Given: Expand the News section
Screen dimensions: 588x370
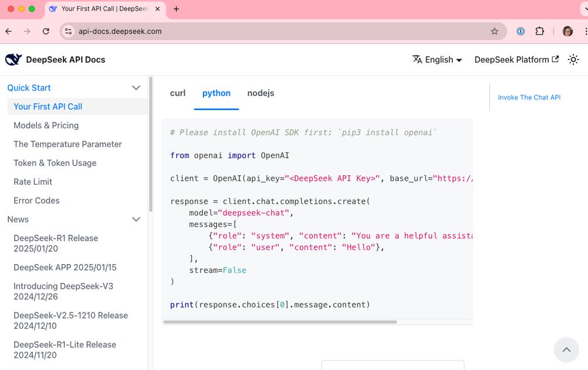Looking at the screenshot, I should 136,219.
